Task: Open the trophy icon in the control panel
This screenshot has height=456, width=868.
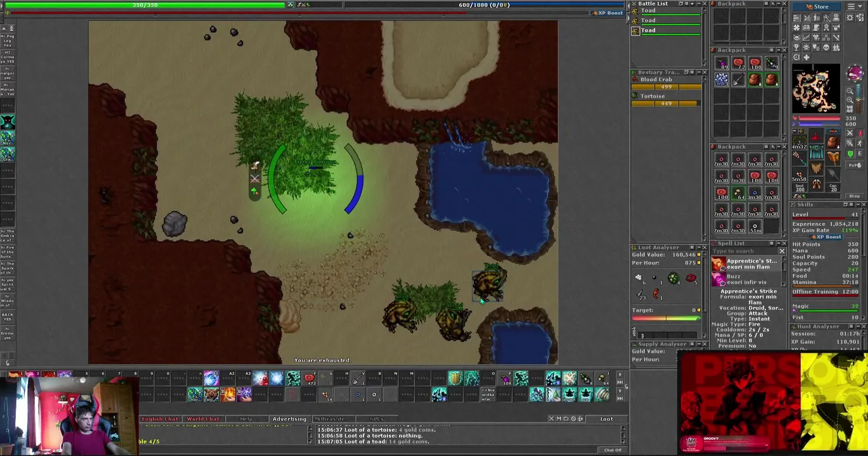Action: [796, 47]
